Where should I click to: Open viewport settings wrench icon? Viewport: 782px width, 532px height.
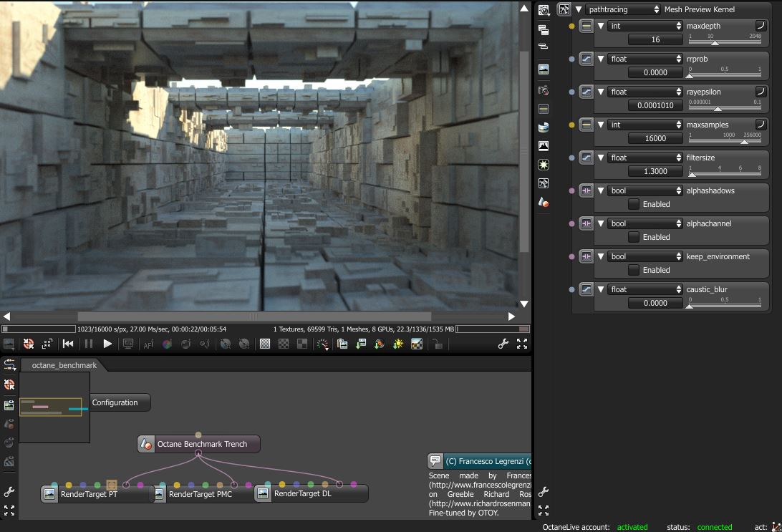(503, 344)
